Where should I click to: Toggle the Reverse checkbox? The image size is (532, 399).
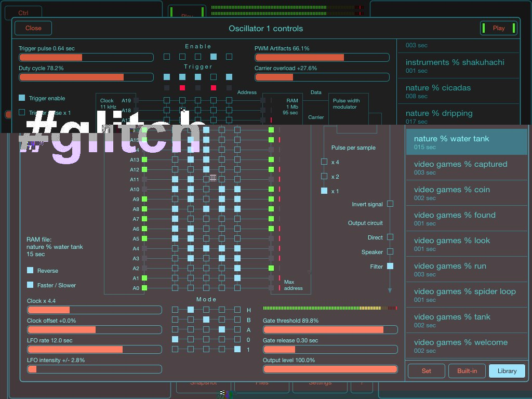point(30,270)
